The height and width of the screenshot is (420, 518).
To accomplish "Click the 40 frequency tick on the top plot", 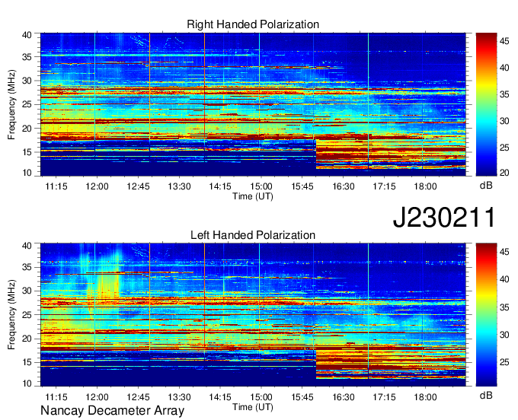I will pos(27,35).
